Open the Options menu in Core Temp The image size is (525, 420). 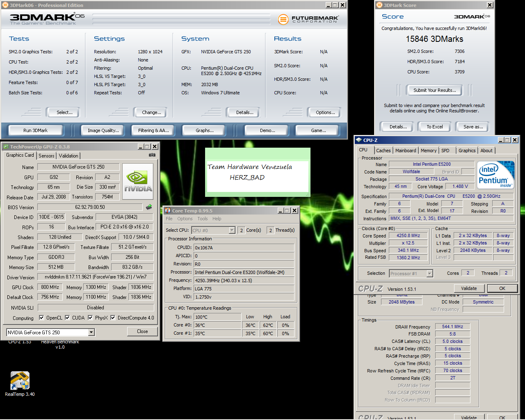[x=185, y=219]
